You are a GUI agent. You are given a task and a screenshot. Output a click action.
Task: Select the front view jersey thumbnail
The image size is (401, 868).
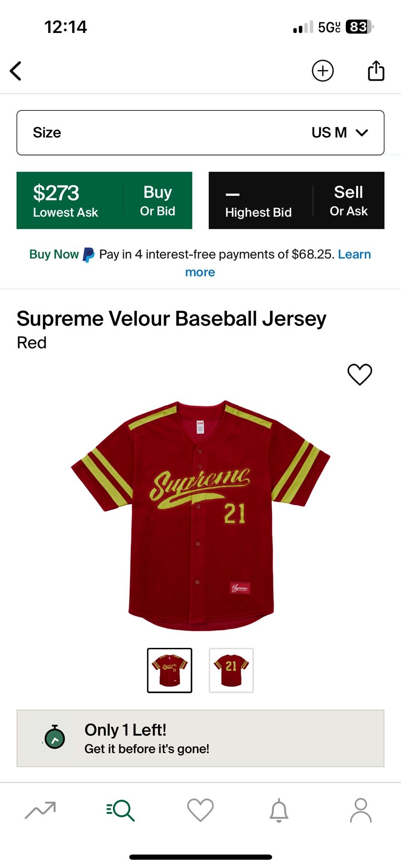pyautogui.click(x=170, y=670)
